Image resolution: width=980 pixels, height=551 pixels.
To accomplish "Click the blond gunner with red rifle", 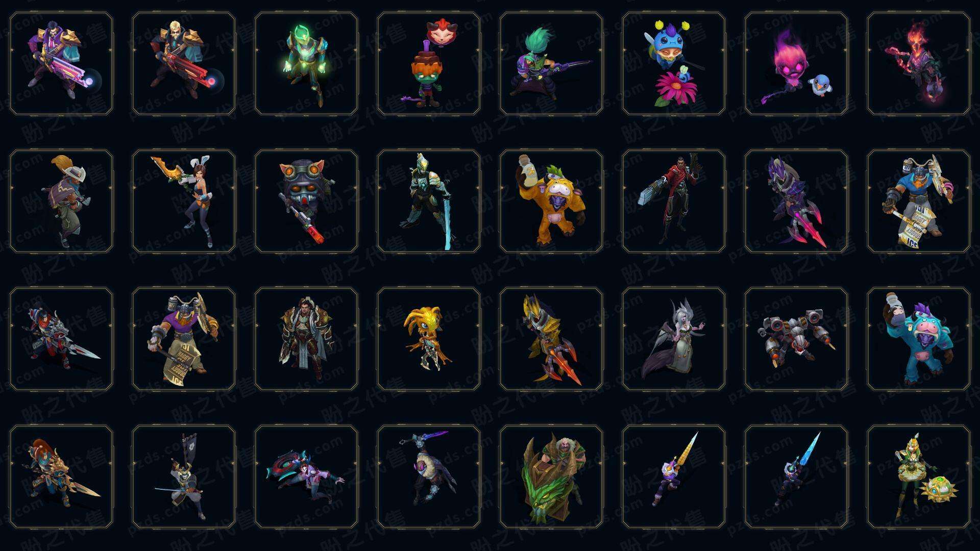I will 184,64.
